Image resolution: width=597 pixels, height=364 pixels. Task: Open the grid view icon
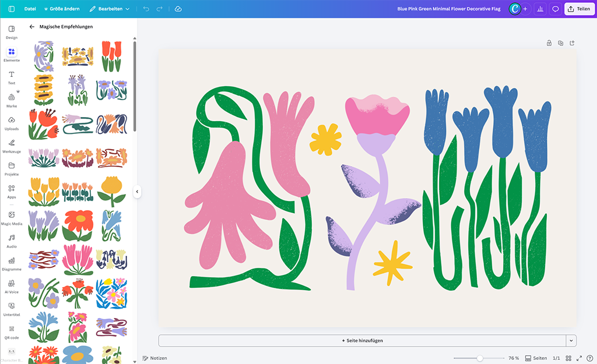pos(568,358)
